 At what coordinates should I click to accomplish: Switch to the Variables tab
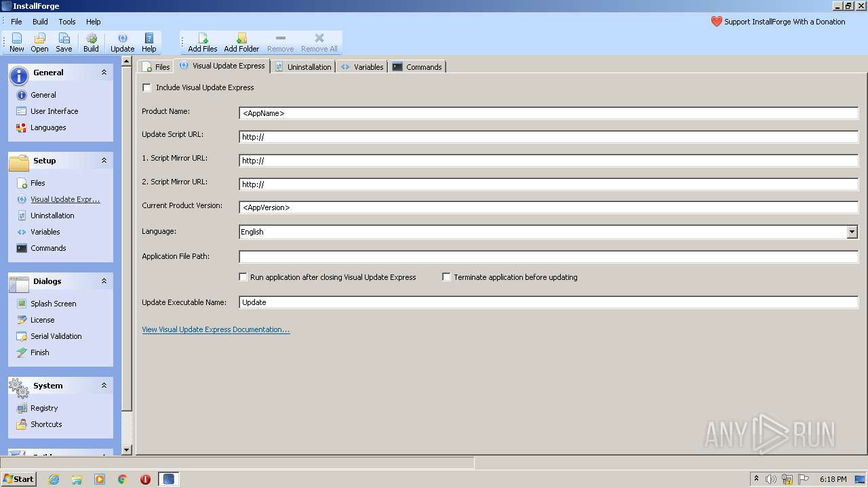[362, 66]
